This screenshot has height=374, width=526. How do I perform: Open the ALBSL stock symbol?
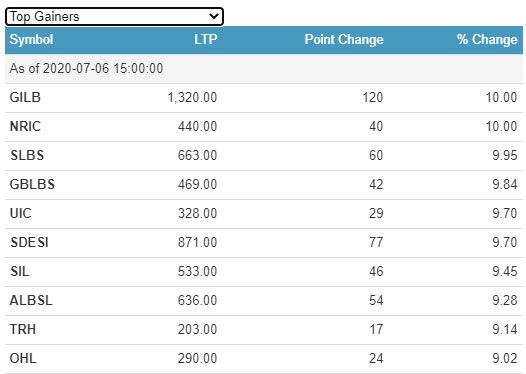(x=31, y=300)
